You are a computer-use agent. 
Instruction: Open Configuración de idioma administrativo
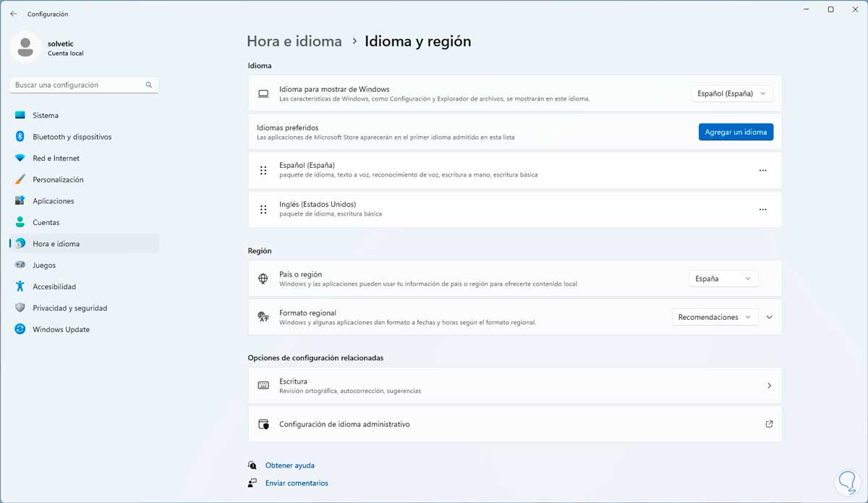pos(515,424)
